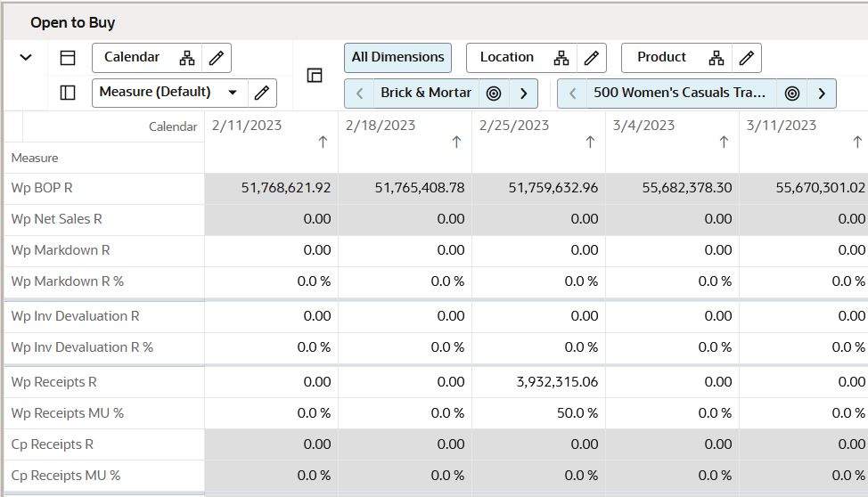Sort by the 2/25/2023 column arrow
868x497 pixels.
coord(590,143)
